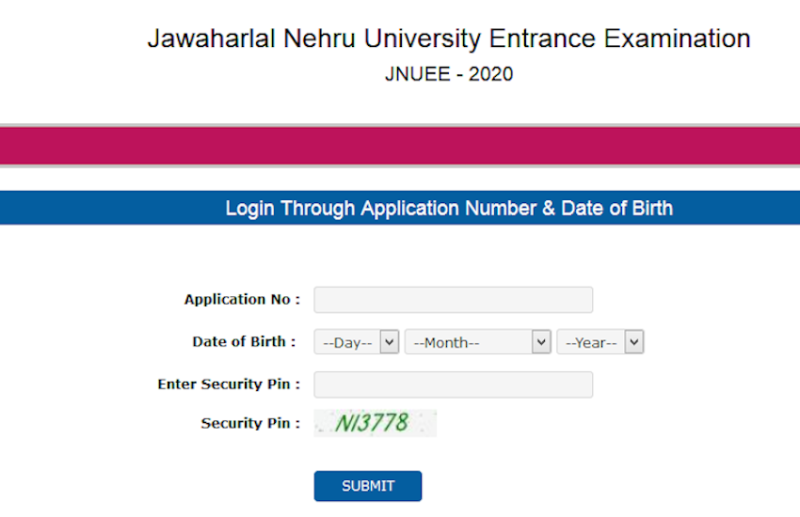Open the --Day-- dropdown

point(356,342)
